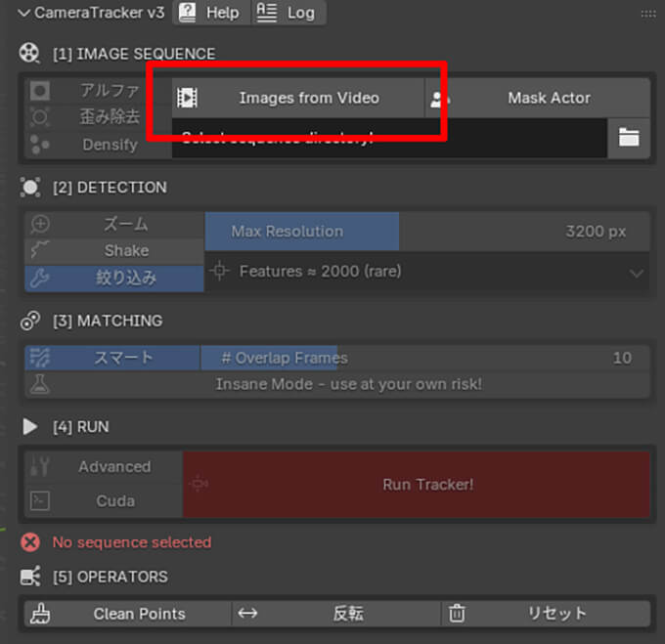
Task: Click the console icon beside Cuda
Action: (40, 500)
